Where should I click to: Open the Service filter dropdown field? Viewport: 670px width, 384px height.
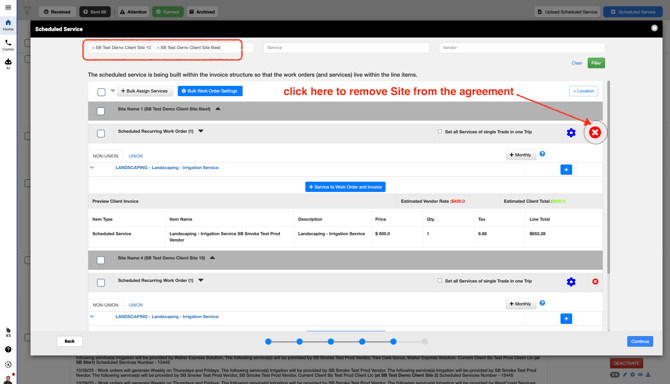tap(346, 47)
